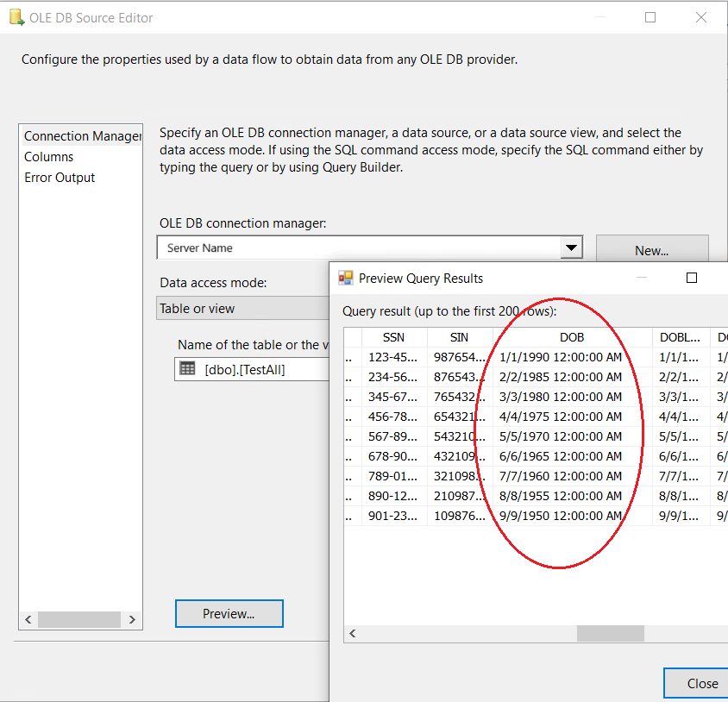Open the Error Output page
Viewport: 728px width, 702px height.
(x=60, y=178)
